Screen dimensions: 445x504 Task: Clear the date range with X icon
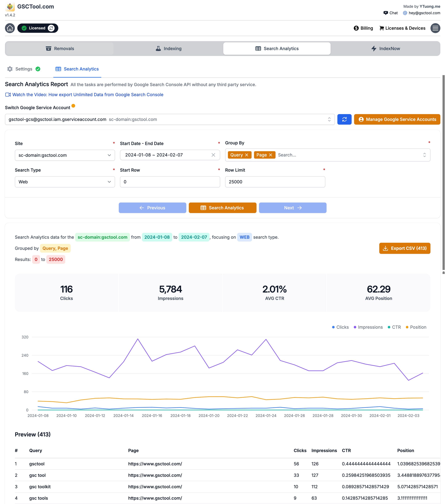213,155
